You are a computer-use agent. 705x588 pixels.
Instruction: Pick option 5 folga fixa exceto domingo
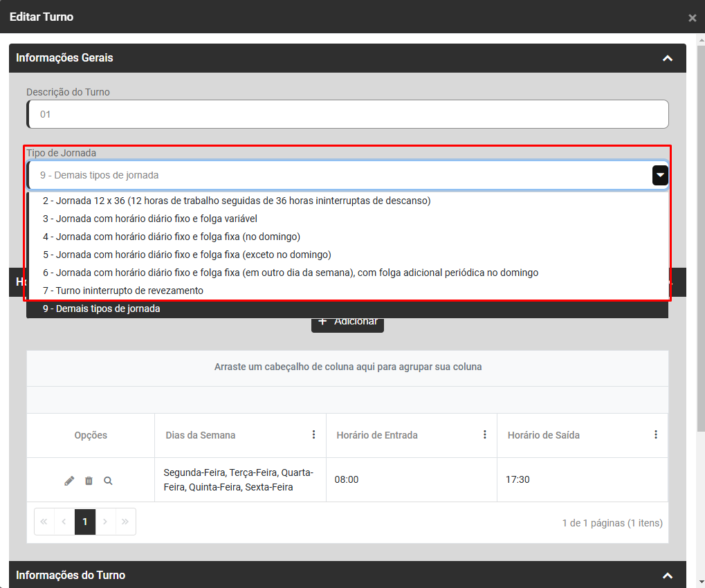[187, 255]
